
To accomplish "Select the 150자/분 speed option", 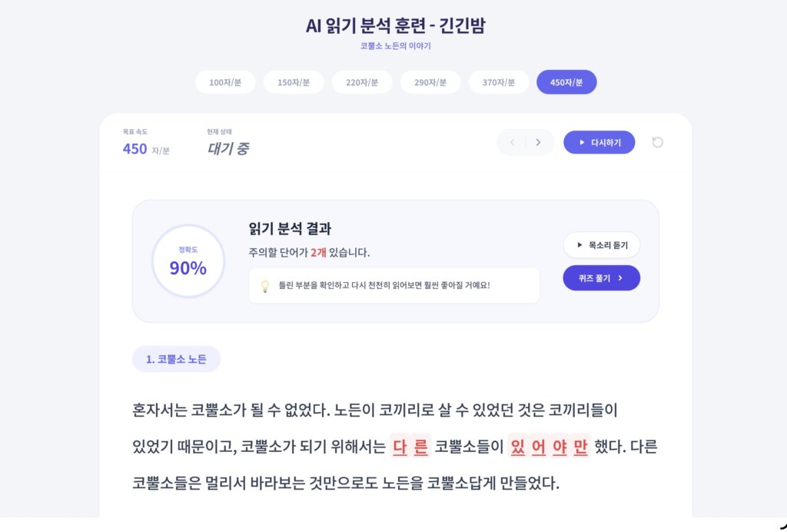I will pyautogui.click(x=294, y=82).
